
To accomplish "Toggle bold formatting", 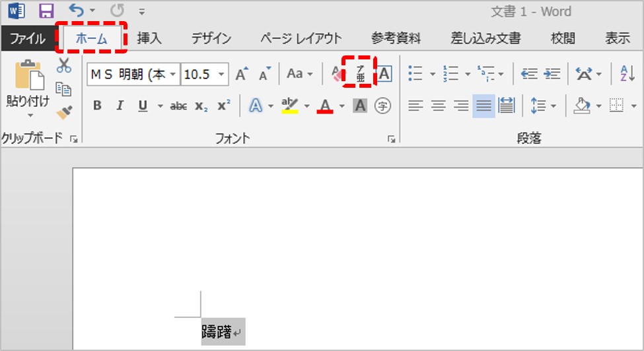I will click(97, 106).
